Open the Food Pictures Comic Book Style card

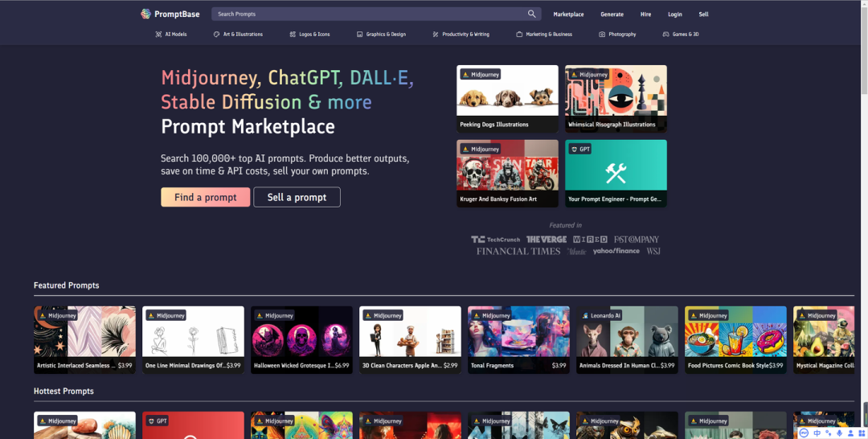(735, 340)
